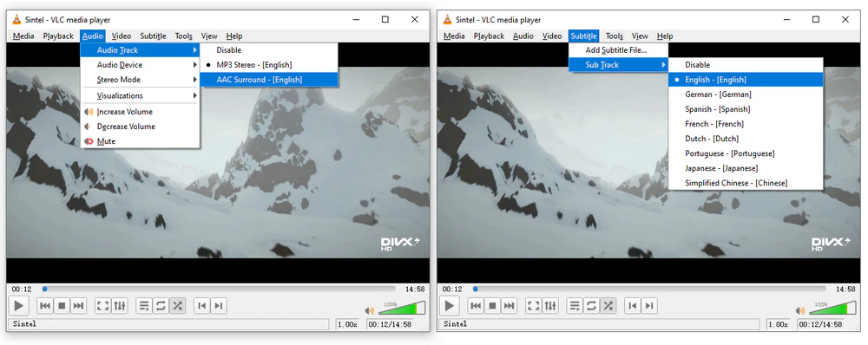Toggle fullscreen icon in right window
Image resolution: width=868 pixels, height=345 pixels.
pyautogui.click(x=534, y=305)
